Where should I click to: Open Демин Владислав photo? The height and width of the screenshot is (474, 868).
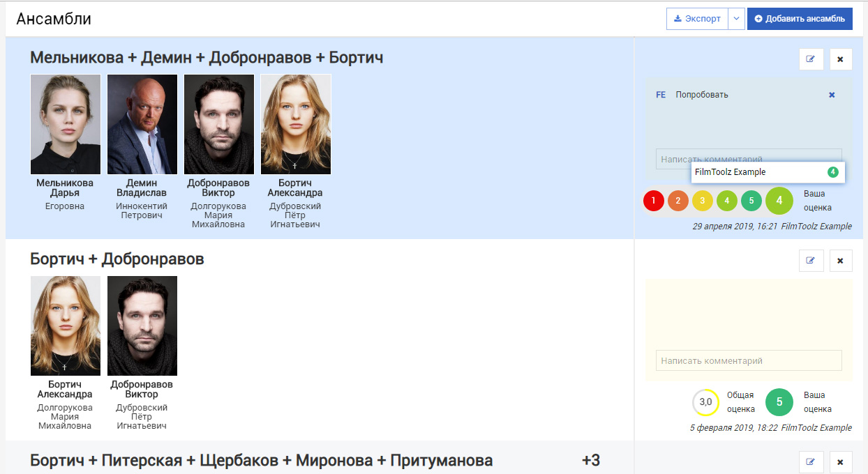(142, 124)
